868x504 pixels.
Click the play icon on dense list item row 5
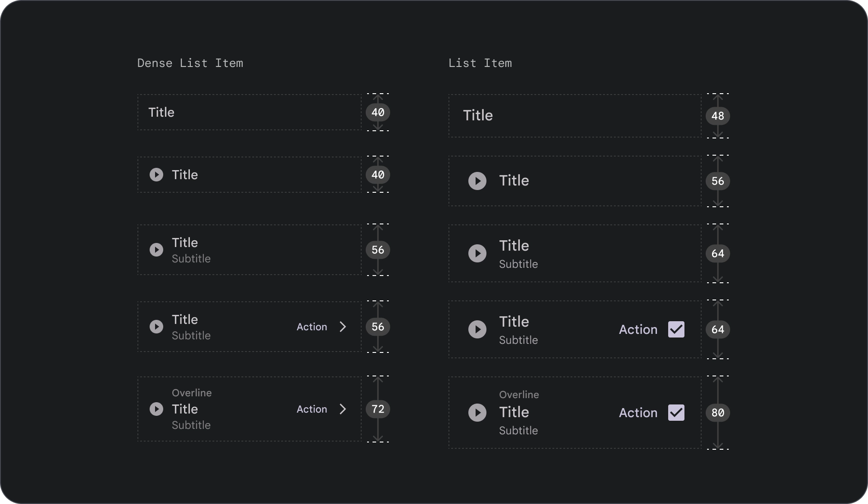(x=156, y=409)
